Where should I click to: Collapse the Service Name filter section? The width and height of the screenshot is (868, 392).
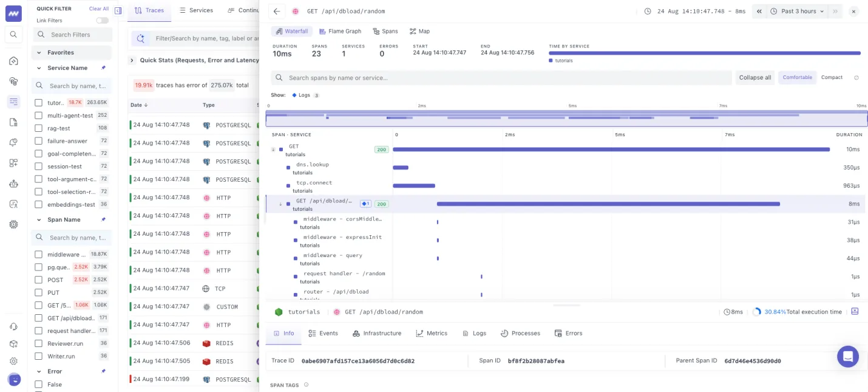[39, 68]
